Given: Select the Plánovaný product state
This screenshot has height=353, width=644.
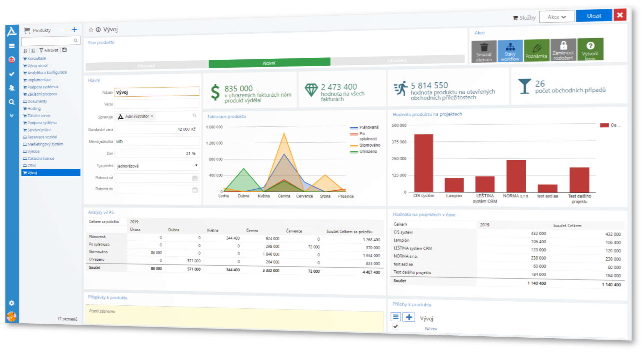Looking at the screenshot, I should (x=146, y=65).
